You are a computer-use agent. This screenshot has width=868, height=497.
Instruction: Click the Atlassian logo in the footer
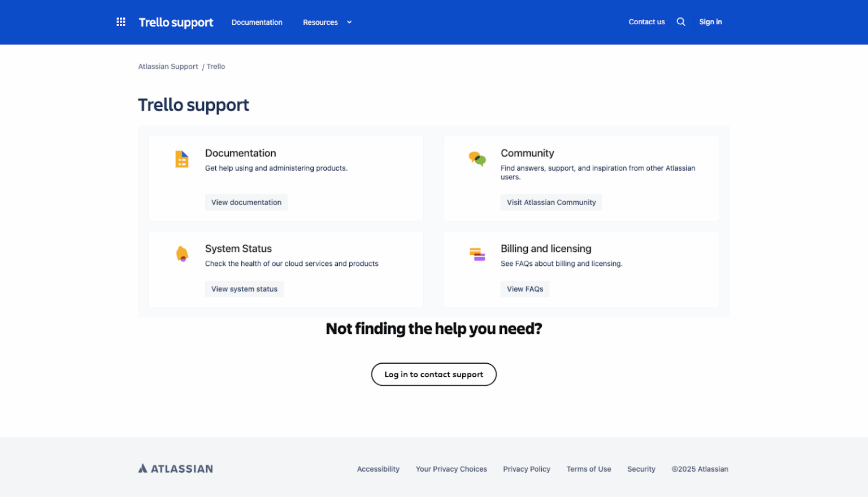click(x=175, y=468)
